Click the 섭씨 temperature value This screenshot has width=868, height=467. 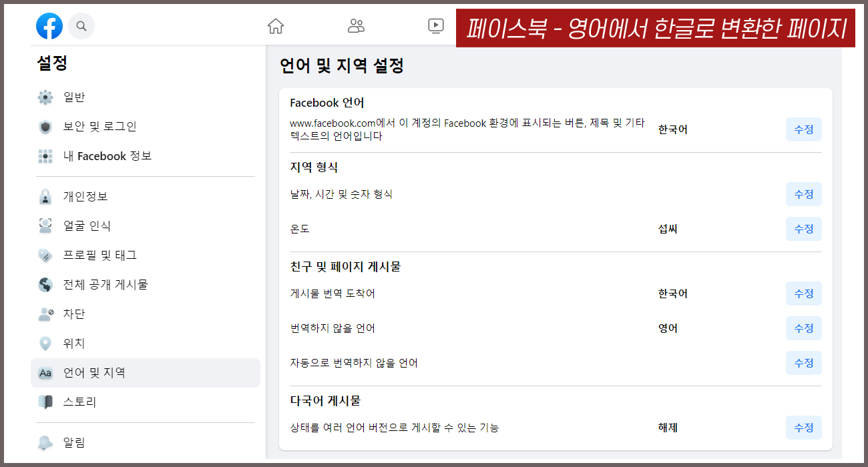(x=668, y=229)
